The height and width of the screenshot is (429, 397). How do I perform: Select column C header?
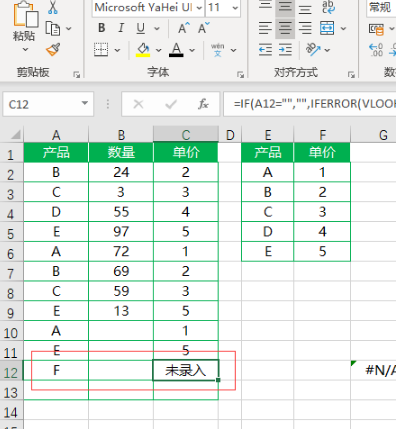click(x=186, y=135)
